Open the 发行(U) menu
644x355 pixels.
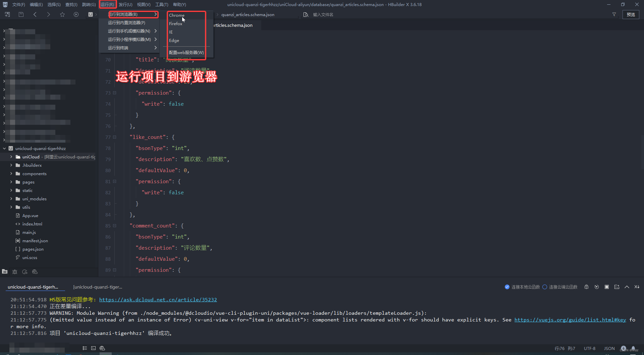click(125, 4)
